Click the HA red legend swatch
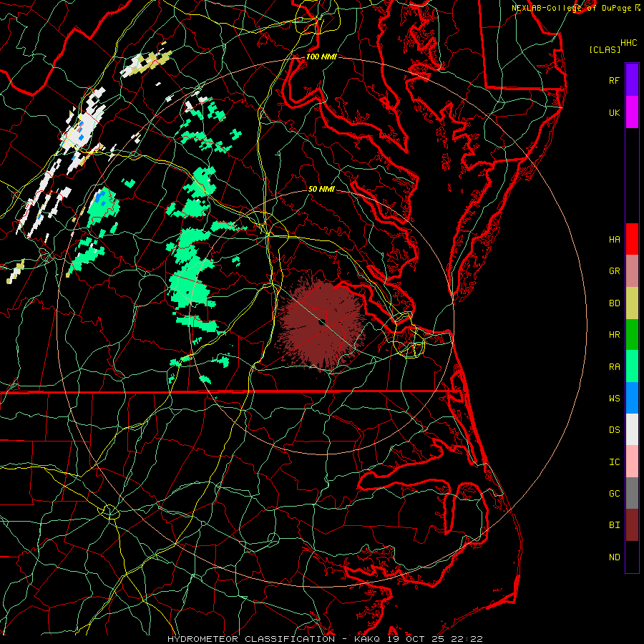 coord(632,239)
